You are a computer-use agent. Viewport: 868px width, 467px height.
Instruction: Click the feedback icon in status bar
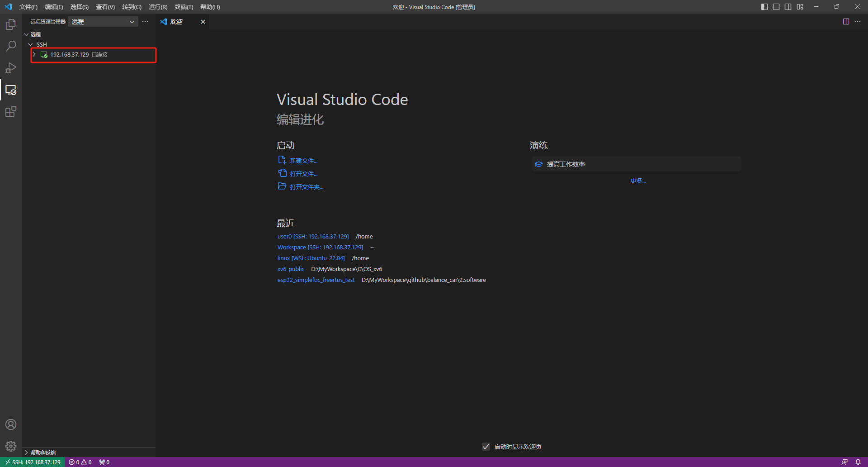(844, 462)
